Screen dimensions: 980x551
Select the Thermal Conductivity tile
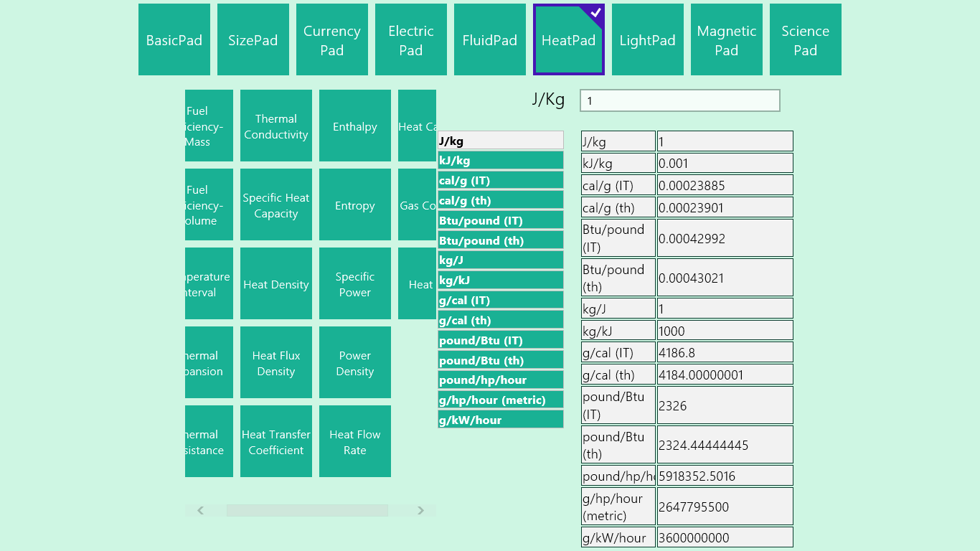coord(276,126)
